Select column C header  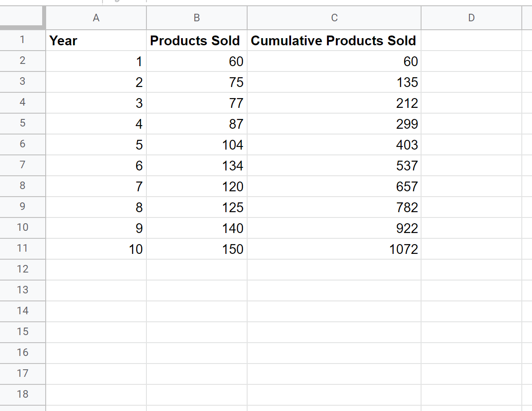pyautogui.click(x=334, y=18)
